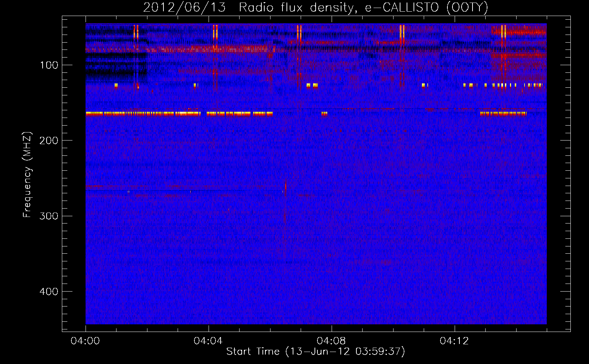
Task: Click the plot title "2012/06/13 Radio flux density, e-CALLISTO (OOTY)"
Action: (x=315, y=7)
